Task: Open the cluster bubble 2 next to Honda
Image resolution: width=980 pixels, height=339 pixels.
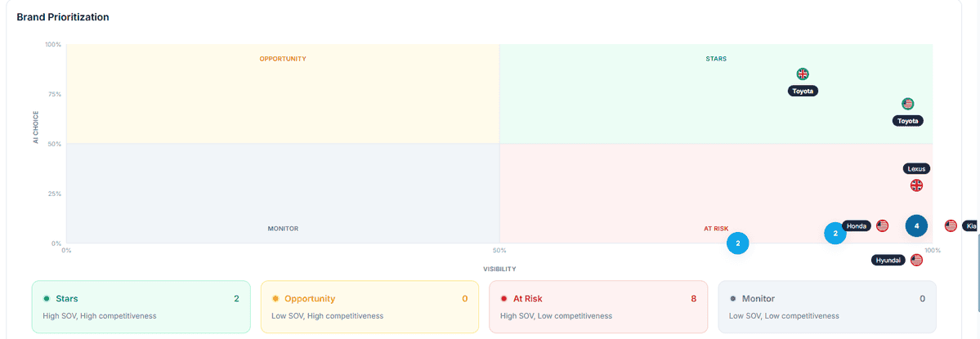Action: click(835, 234)
